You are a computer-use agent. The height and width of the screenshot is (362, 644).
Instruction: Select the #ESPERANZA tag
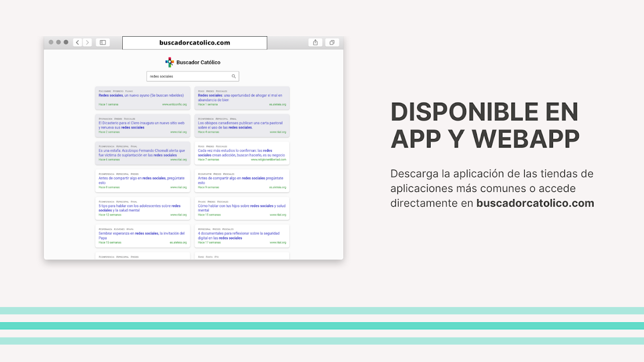coord(105,229)
